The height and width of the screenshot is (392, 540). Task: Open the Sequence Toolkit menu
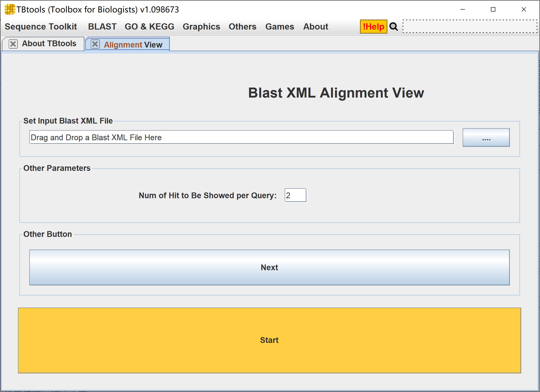pyautogui.click(x=41, y=27)
